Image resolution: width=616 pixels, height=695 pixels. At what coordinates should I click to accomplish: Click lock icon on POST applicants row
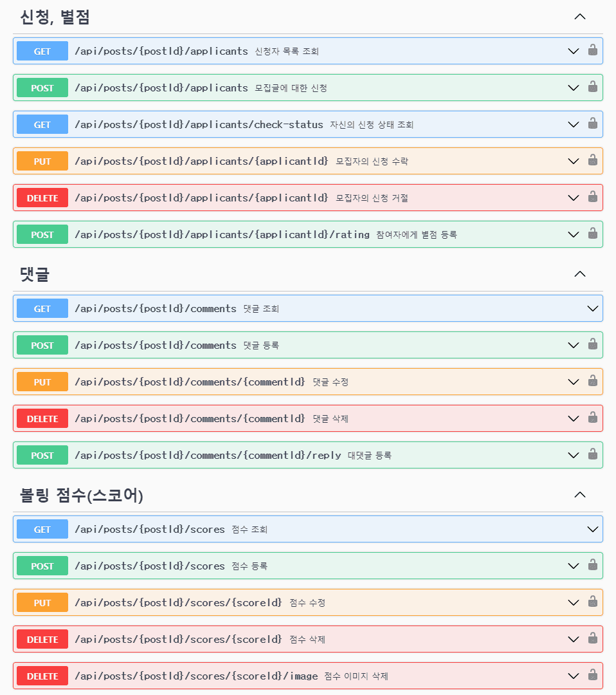(x=592, y=87)
